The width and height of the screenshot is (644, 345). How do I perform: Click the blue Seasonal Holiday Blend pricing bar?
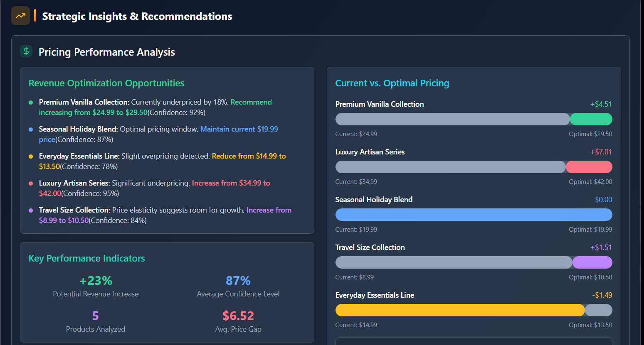pos(474,215)
